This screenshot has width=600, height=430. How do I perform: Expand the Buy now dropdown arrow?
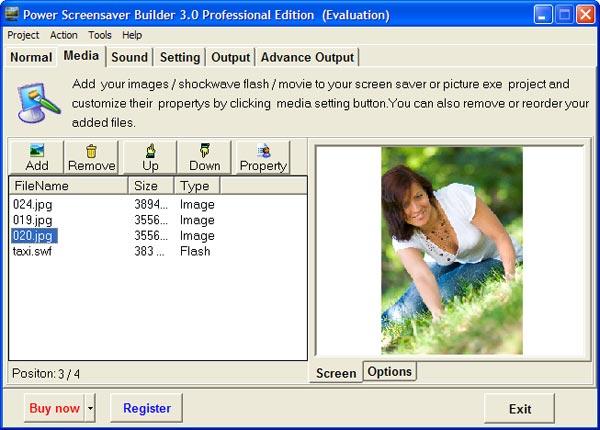click(90, 408)
